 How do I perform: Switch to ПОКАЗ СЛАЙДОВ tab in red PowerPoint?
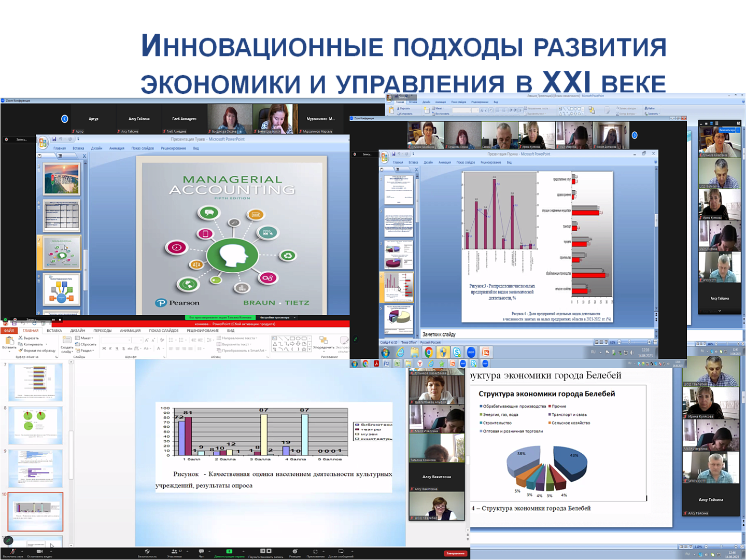[164, 330]
